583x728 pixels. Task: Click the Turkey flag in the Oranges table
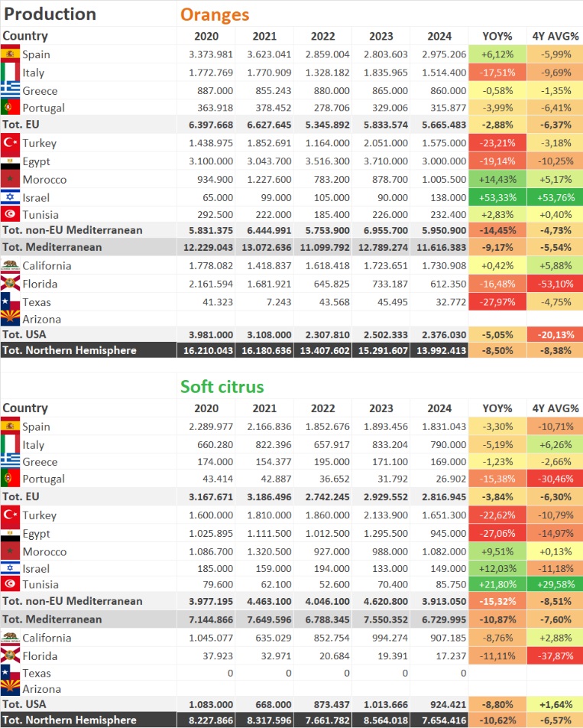pos(10,143)
